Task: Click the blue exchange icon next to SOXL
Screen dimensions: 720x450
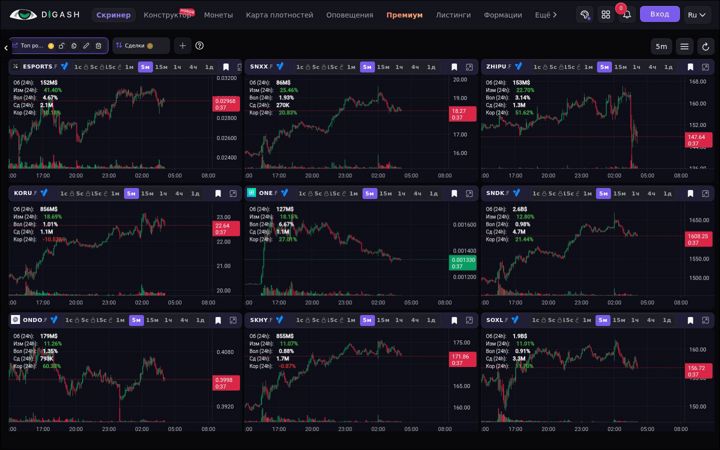Action: 515,320
